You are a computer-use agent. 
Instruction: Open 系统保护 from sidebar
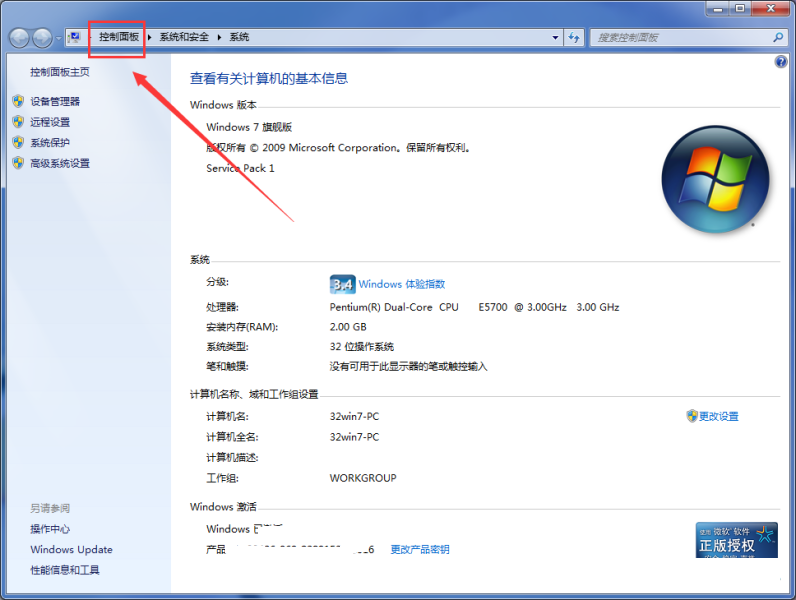point(50,143)
